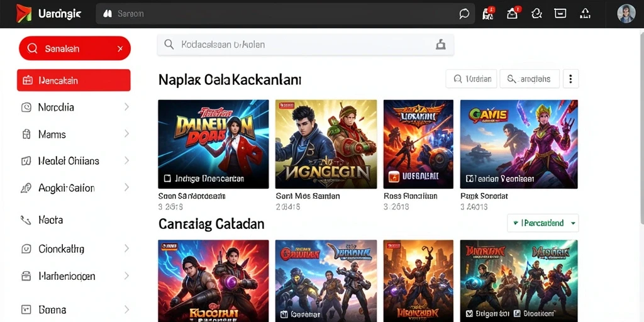The width and height of the screenshot is (644, 322).
Task: Open Narhenloqen in the sidebar
Action: (67, 276)
